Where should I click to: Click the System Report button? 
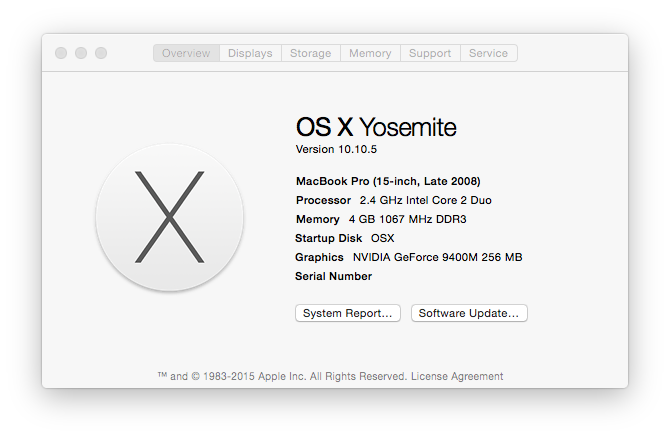tap(347, 313)
